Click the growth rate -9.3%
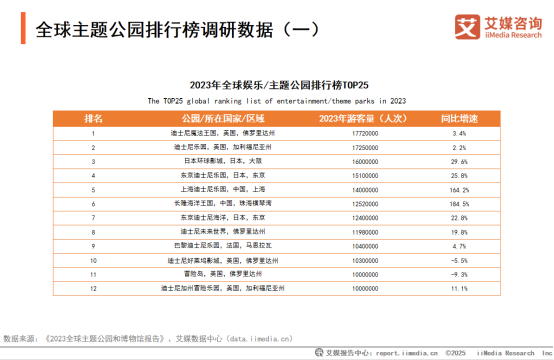The height and width of the screenshot is (360, 554). (x=459, y=275)
